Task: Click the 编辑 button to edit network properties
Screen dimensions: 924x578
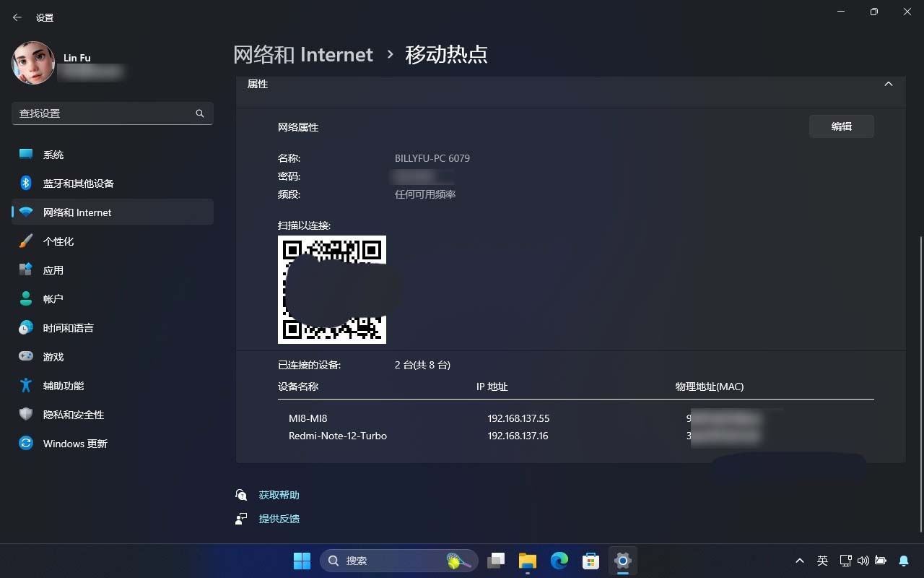Action: pos(841,126)
